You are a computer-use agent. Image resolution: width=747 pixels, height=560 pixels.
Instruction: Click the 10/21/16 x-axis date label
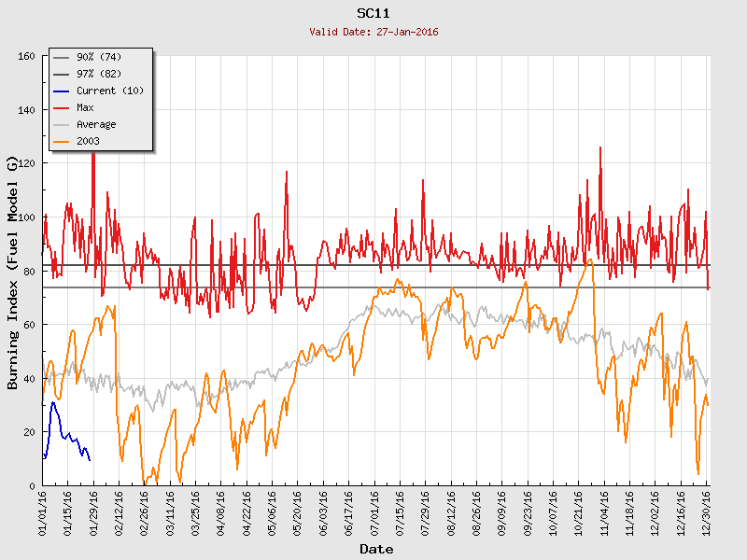coord(578,511)
